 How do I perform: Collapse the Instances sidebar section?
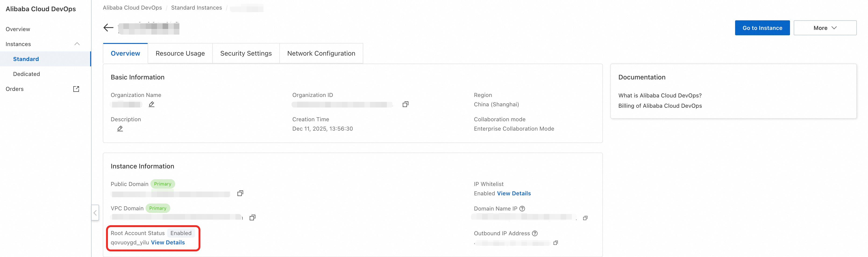pyautogui.click(x=77, y=44)
